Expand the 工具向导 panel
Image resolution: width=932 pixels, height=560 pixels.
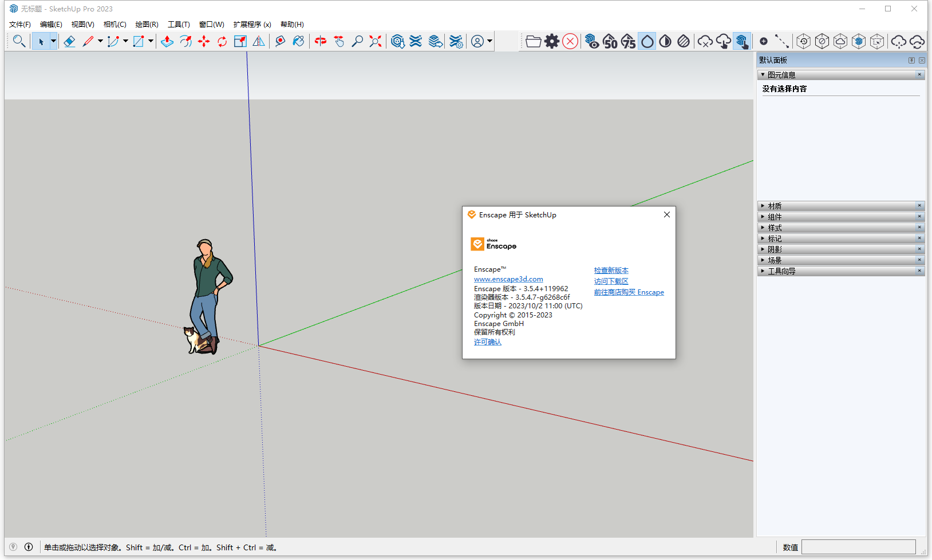(x=841, y=271)
